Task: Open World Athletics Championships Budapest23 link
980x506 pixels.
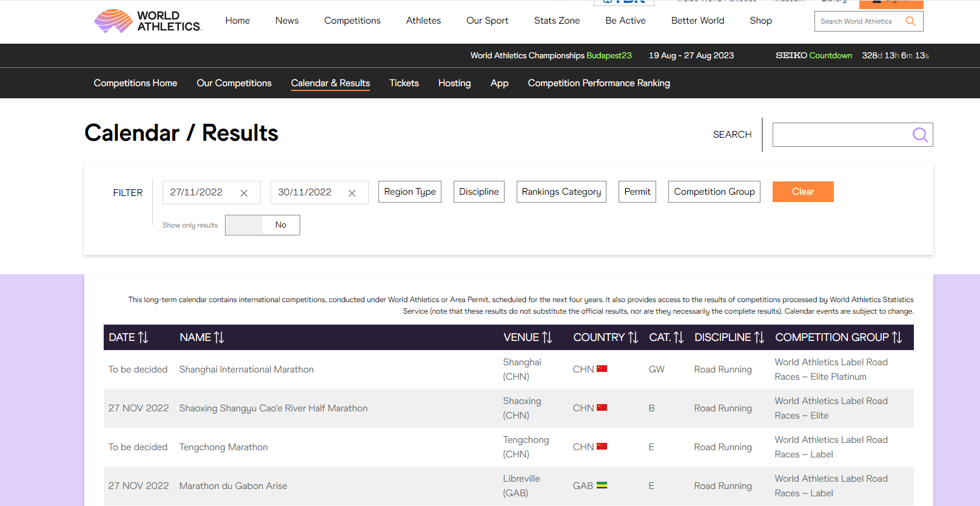Action: click(551, 55)
